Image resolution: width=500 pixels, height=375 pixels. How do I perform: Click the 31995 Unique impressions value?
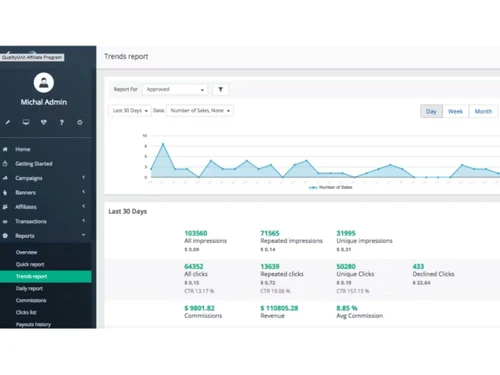tap(346, 233)
